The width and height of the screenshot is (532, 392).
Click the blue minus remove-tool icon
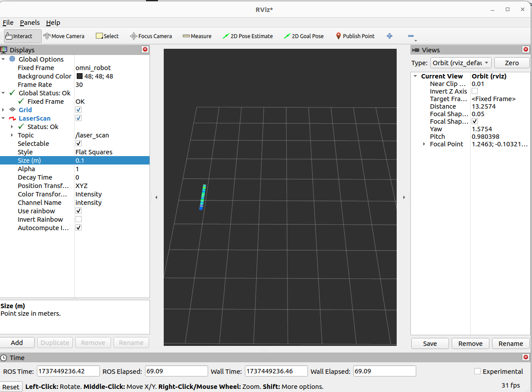(411, 36)
